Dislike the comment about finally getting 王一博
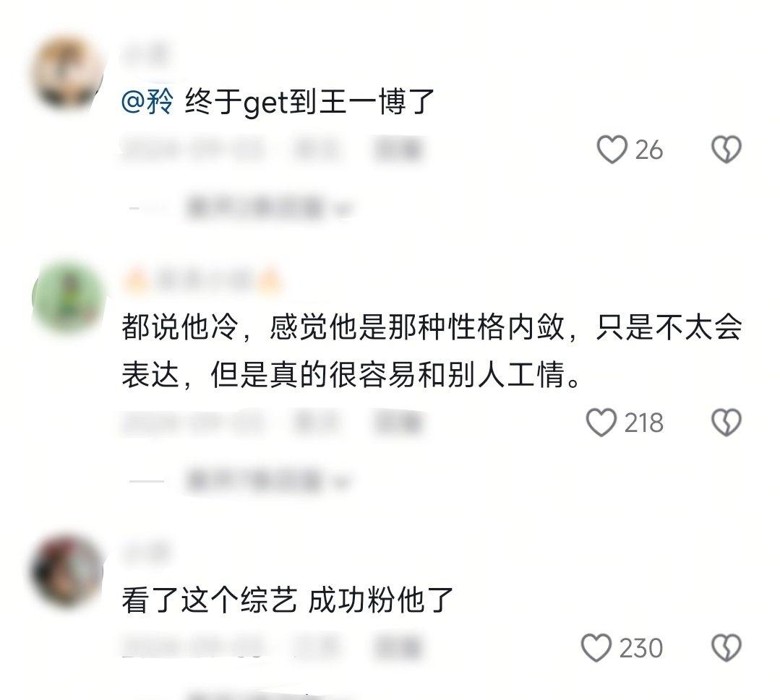The width and height of the screenshot is (780, 700). [x=727, y=150]
